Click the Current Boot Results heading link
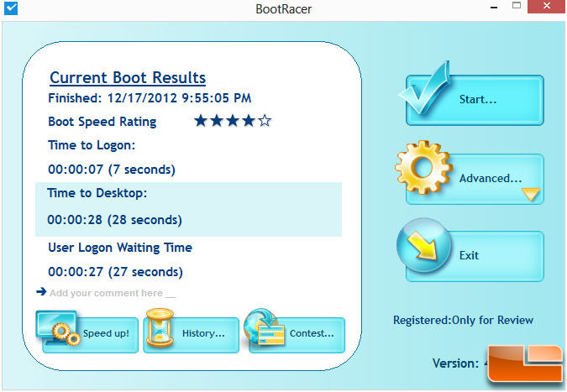Viewport: 567px width, 392px height. click(x=128, y=78)
